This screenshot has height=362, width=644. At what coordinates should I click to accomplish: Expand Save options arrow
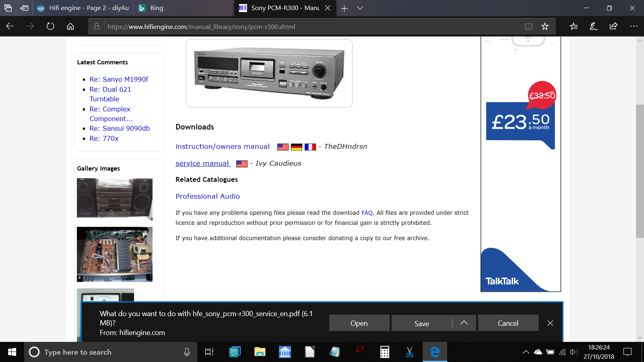click(x=464, y=323)
